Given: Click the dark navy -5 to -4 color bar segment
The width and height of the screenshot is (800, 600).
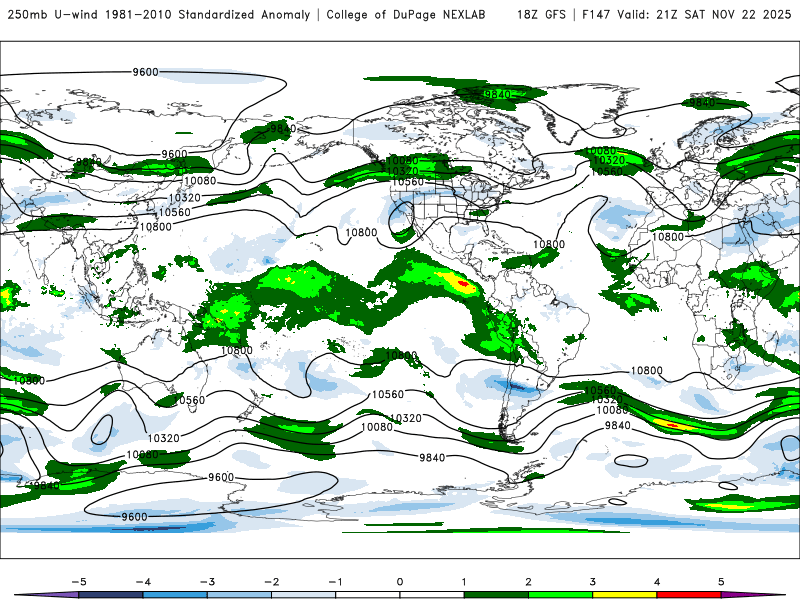Looking at the screenshot, I should [x=111, y=595].
